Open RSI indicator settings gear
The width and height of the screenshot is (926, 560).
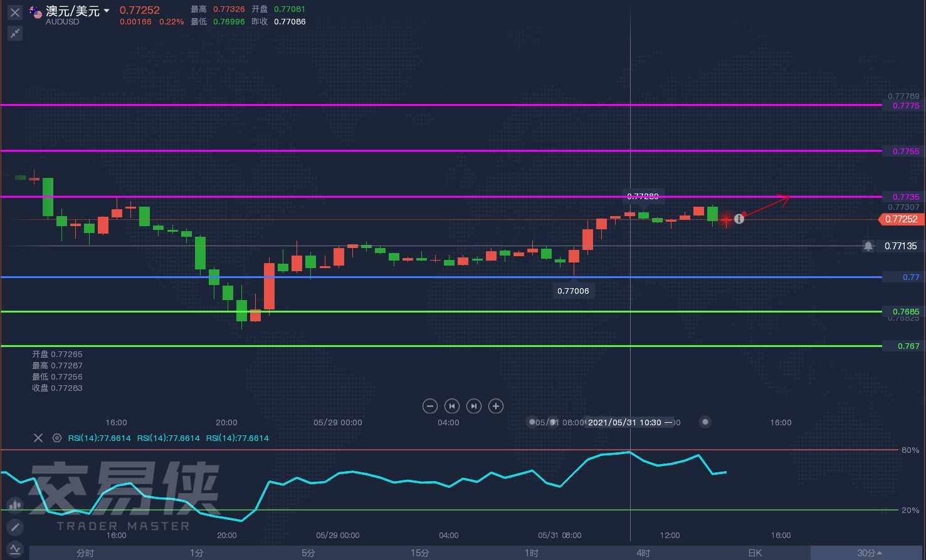pos(57,438)
